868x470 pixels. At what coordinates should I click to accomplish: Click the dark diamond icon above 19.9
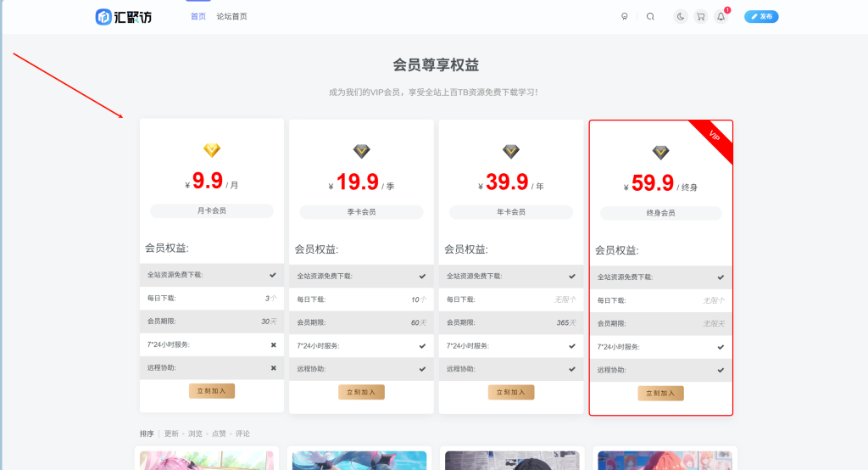point(361,151)
